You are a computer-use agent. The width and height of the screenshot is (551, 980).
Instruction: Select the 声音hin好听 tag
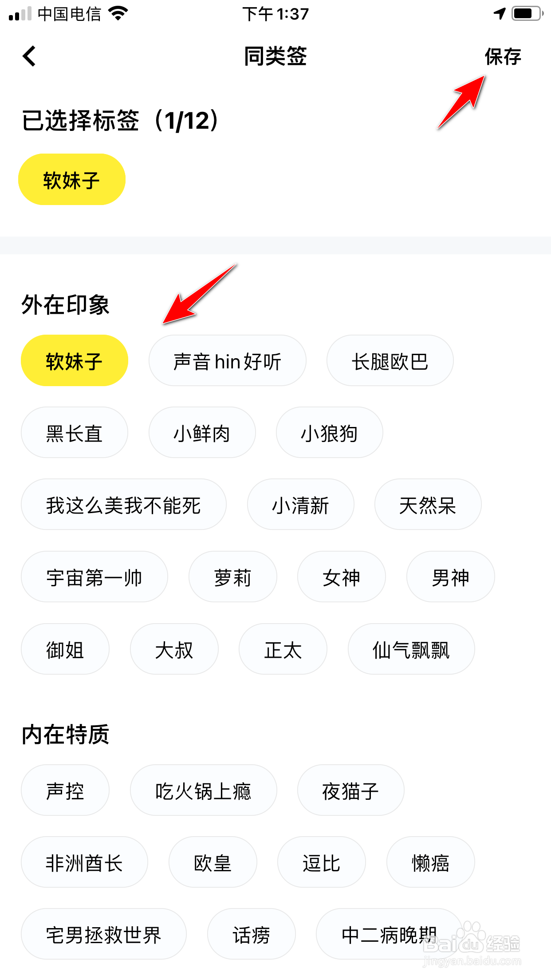(228, 360)
